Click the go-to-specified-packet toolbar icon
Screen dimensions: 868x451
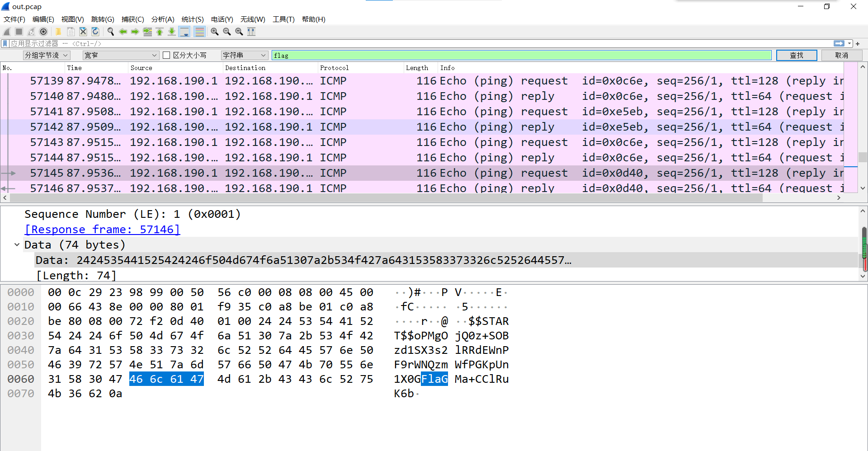tap(147, 32)
